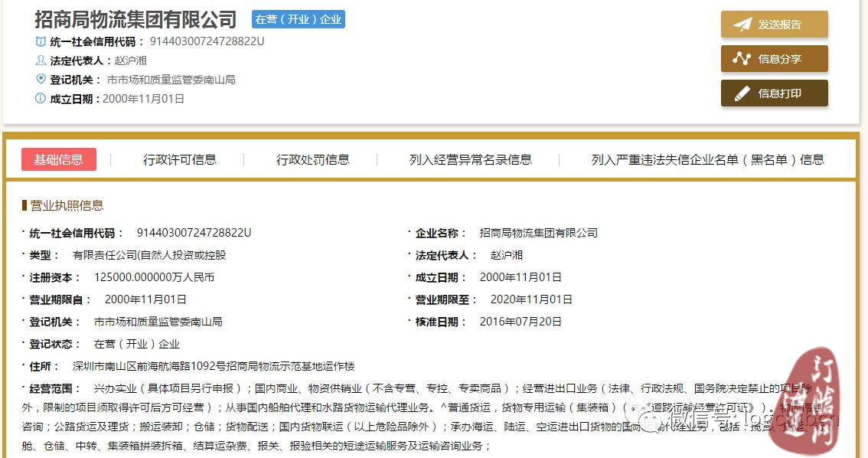Screen dimensions: 868x458
Task: Click 登记状态 value 在营（开业）企业
Action: coord(137,344)
